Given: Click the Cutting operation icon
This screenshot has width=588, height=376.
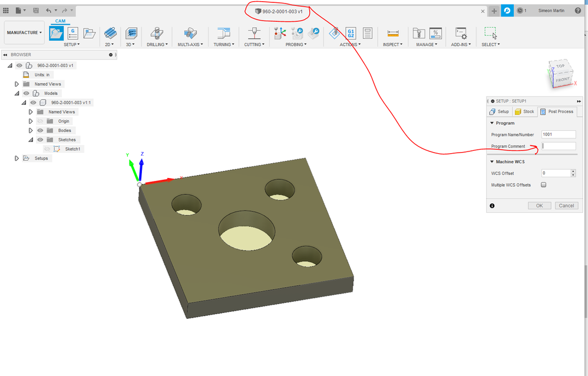Looking at the screenshot, I should (x=255, y=34).
